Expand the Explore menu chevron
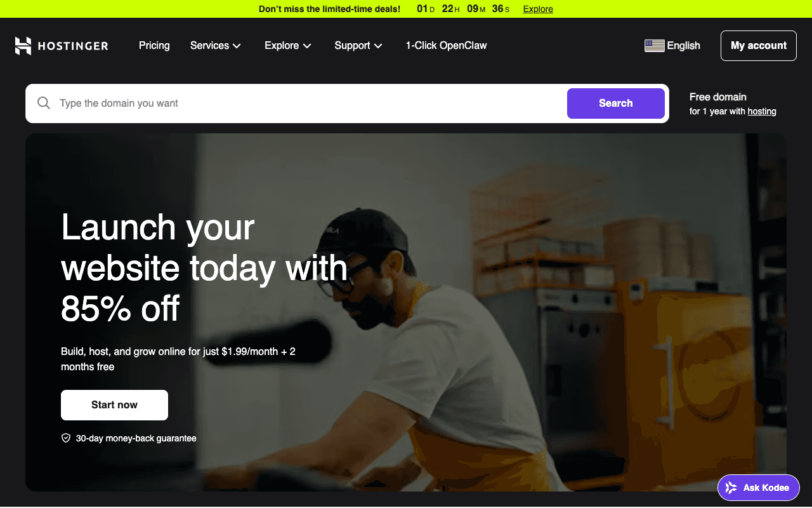 [307, 46]
